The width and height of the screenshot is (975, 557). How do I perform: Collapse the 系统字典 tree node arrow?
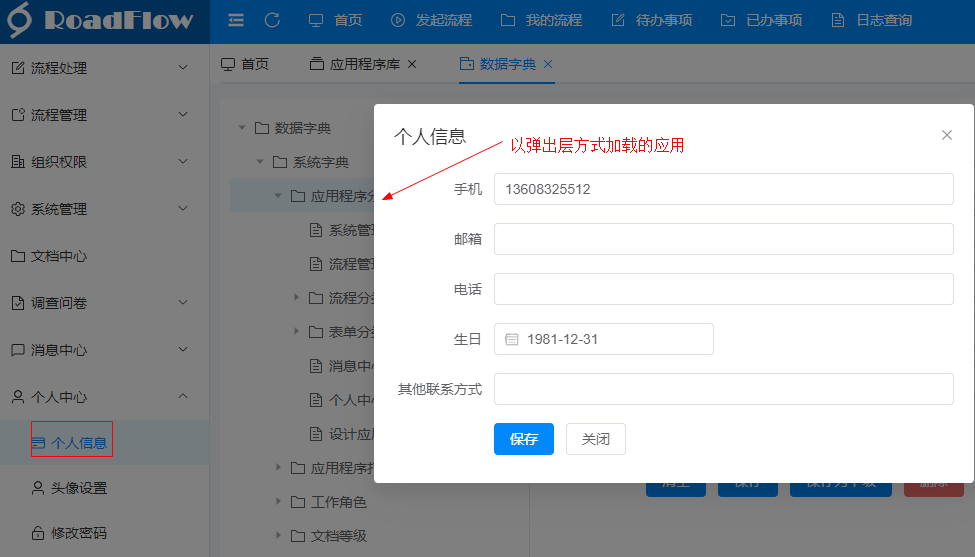(x=260, y=162)
